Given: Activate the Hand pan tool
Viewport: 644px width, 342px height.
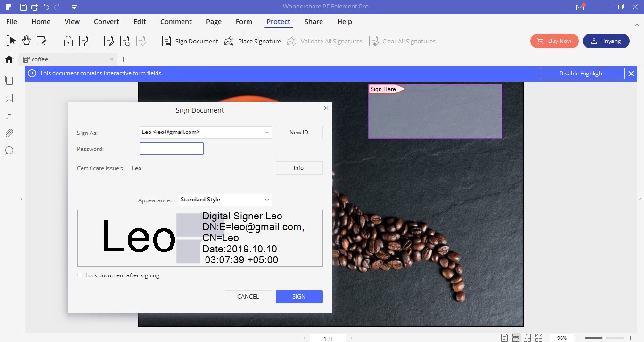Looking at the screenshot, I should [x=26, y=41].
